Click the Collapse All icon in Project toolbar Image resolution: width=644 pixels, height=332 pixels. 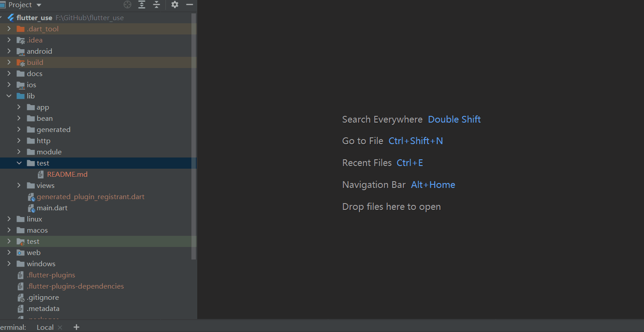[157, 4]
